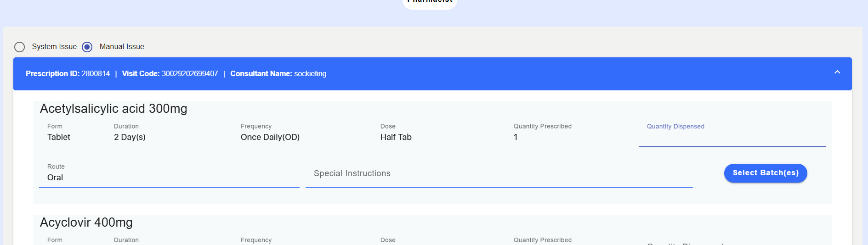Collapse the prescription panel chevron

(x=837, y=72)
